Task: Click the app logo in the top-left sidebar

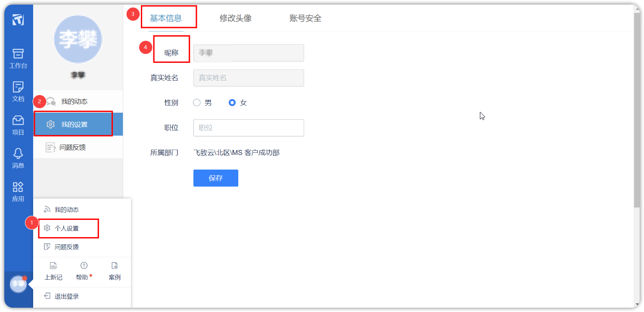Action: (18, 20)
